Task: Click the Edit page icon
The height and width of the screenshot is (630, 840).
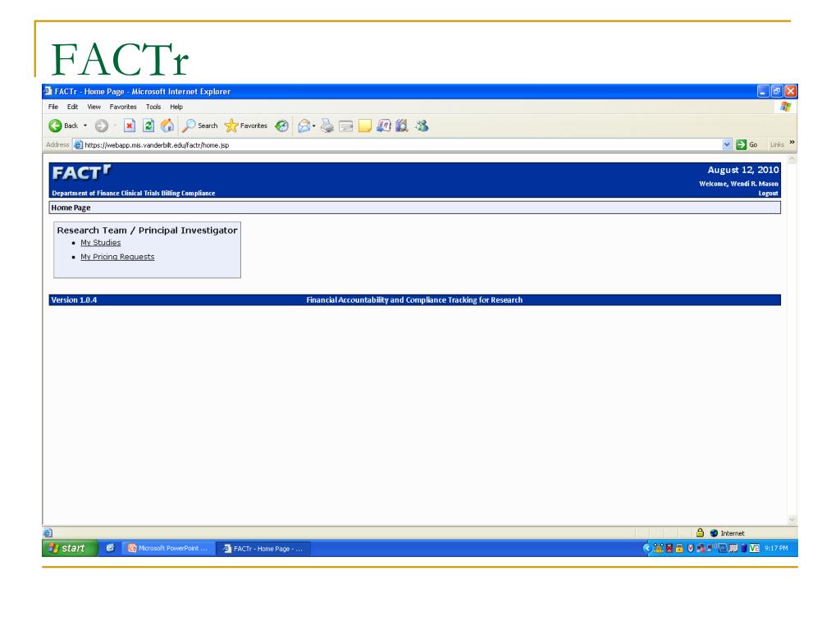Action: click(x=346, y=126)
